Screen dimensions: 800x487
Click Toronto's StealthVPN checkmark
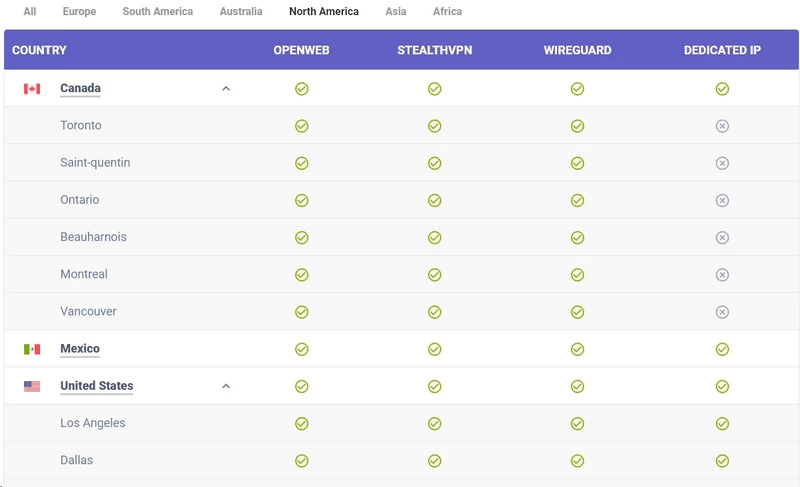point(434,126)
